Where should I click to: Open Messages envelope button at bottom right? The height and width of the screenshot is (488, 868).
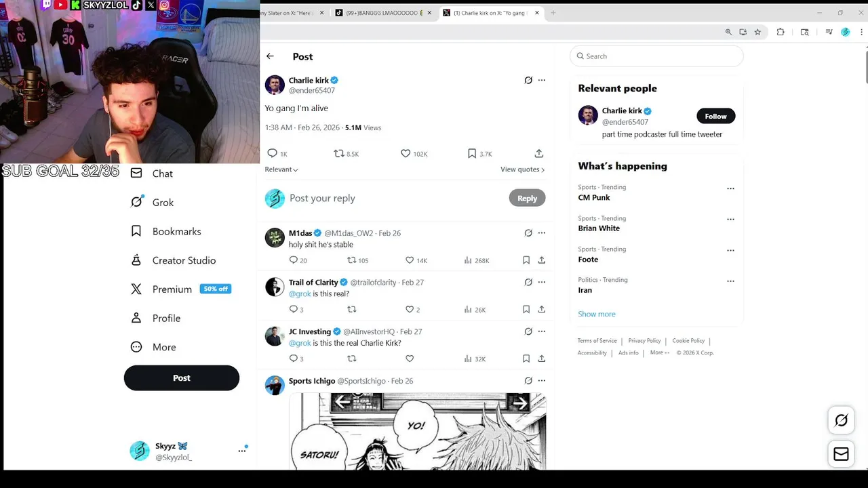coord(841,454)
